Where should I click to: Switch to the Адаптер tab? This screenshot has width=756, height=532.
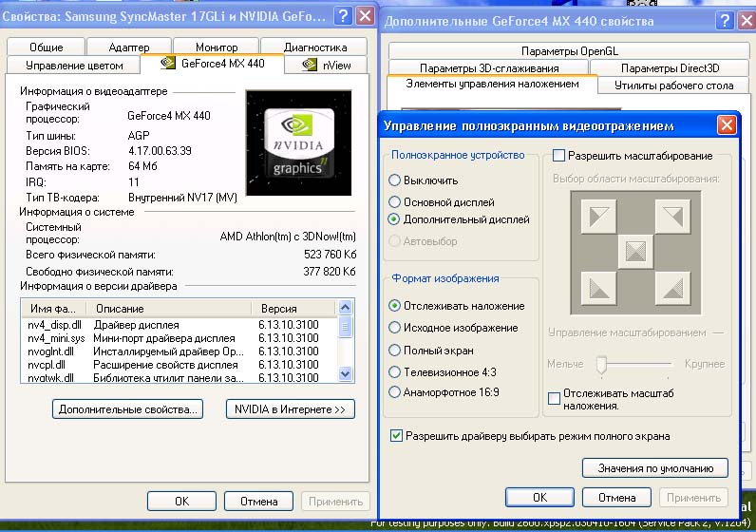point(129,47)
